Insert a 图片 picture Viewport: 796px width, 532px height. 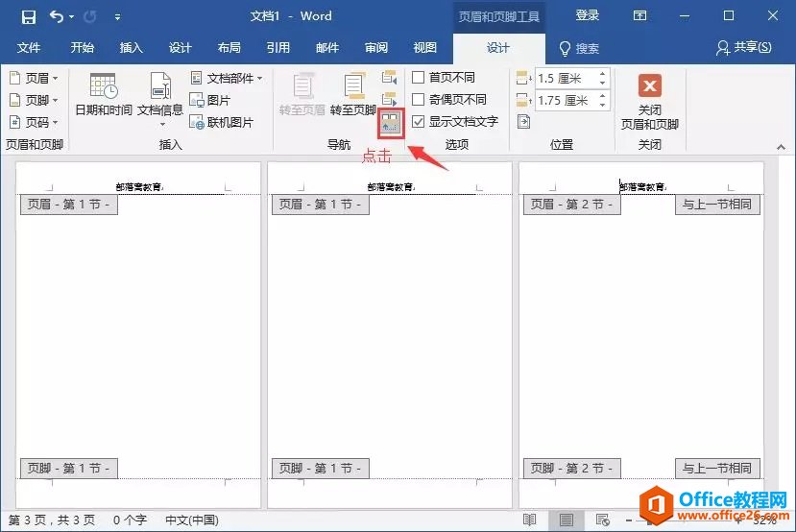tap(210, 100)
